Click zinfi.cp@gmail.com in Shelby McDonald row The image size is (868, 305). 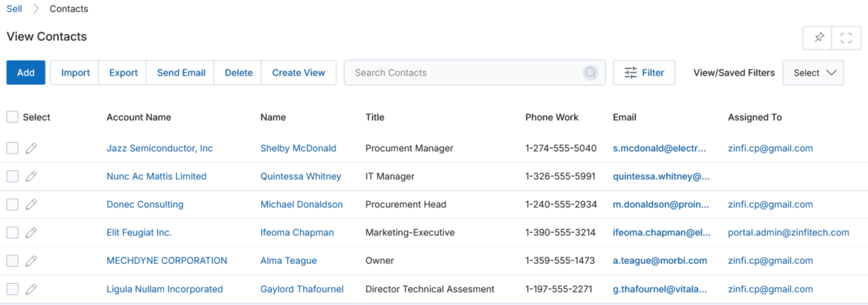[x=770, y=149]
